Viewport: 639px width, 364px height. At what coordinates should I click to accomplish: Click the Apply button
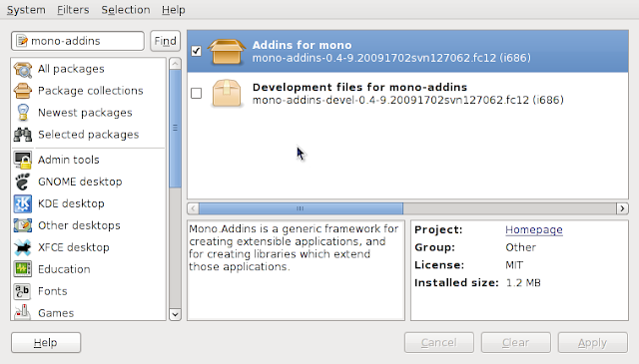(592, 342)
